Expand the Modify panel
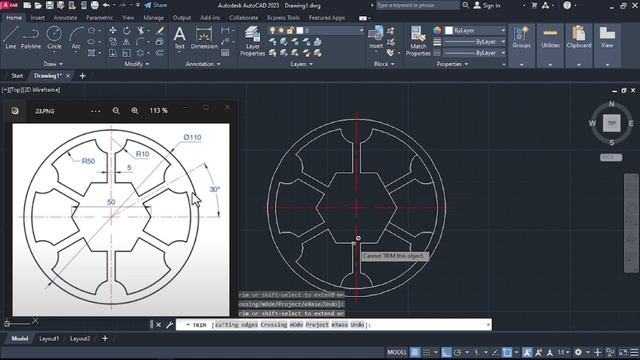The height and width of the screenshot is (360, 640). click(137, 64)
